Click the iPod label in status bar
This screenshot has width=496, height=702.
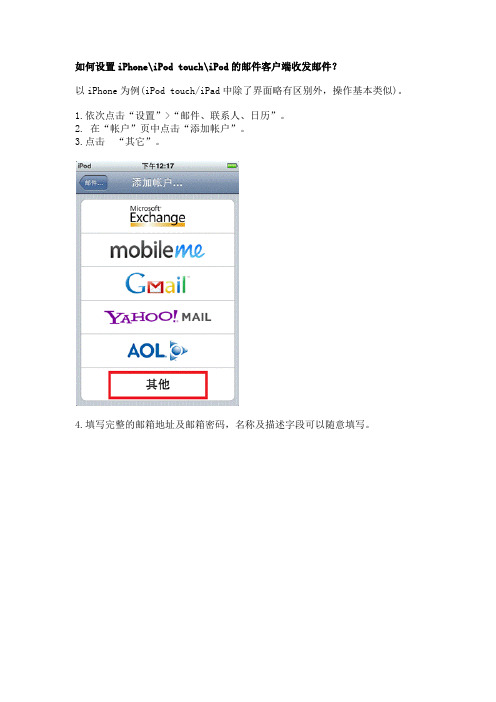pyautogui.click(x=84, y=166)
